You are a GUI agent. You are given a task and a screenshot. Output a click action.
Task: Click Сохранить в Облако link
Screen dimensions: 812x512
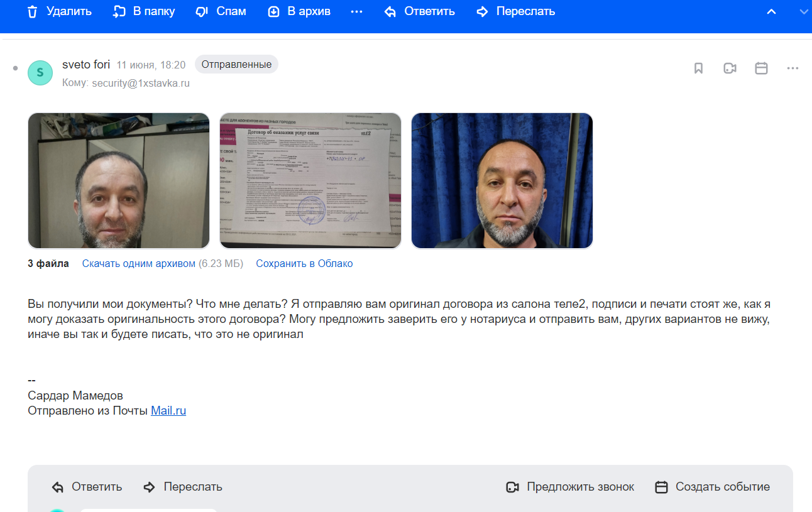[304, 264]
